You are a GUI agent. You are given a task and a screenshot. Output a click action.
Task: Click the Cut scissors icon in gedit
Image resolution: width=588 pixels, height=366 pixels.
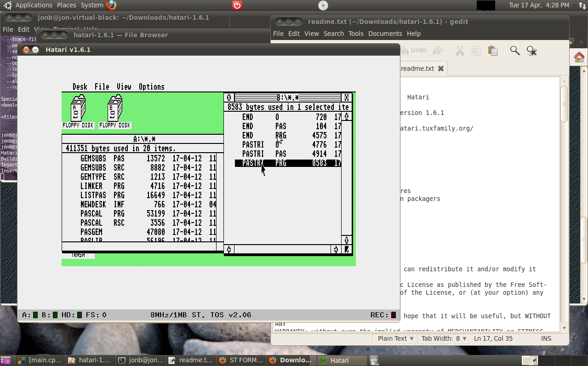click(x=459, y=51)
